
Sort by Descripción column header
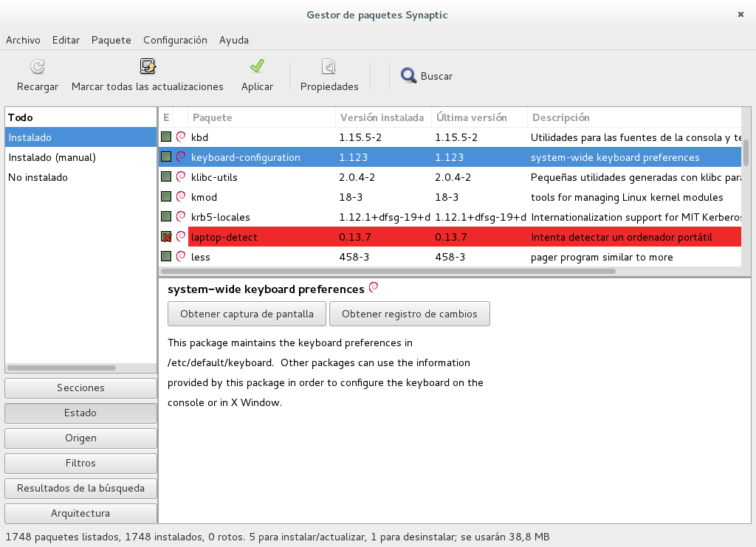[x=634, y=117]
